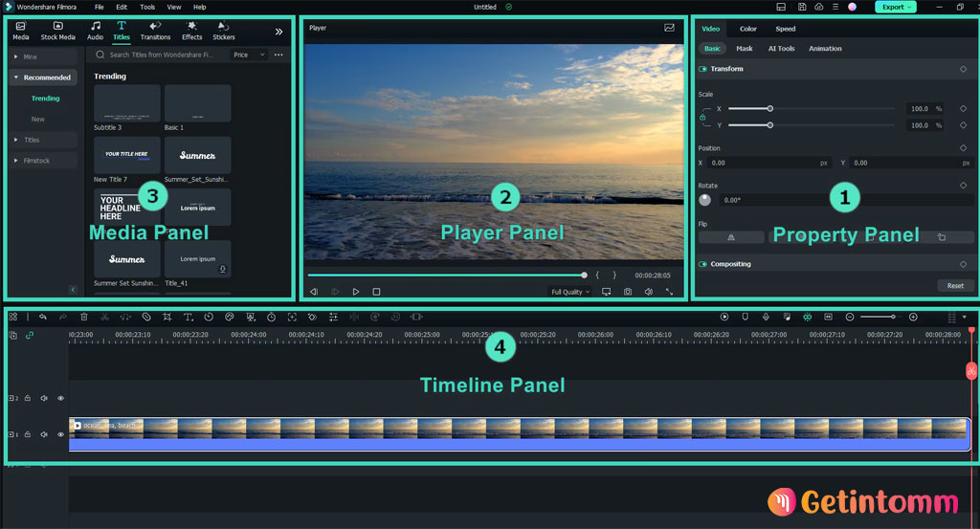Toggle the green auto ripple link icon
Screen dimensions: 980x529
pyautogui.click(x=30, y=336)
